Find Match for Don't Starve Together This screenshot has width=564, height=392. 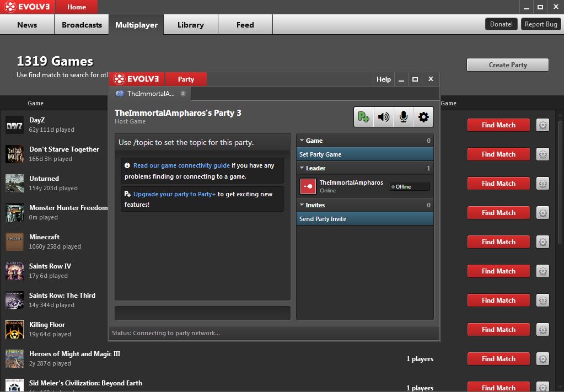[x=498, y=154]
